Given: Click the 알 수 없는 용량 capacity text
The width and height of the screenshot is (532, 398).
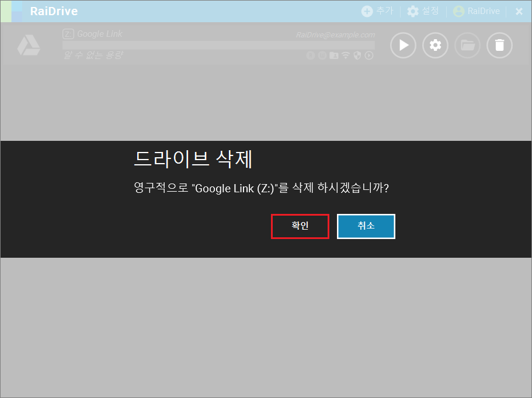Looking at the screenshot, I should click(x=93, y=55).
